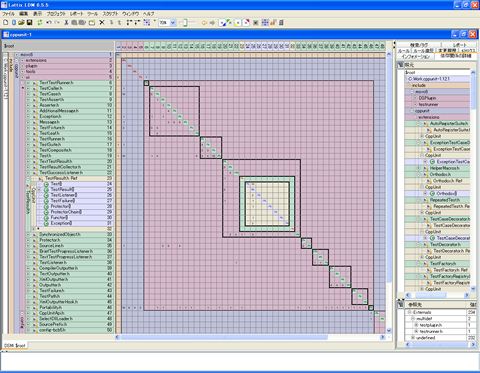Click the Delete X toolbar icon
Image resolution: width=480 pixels, height=373 pixels.
tap(102, 22)
